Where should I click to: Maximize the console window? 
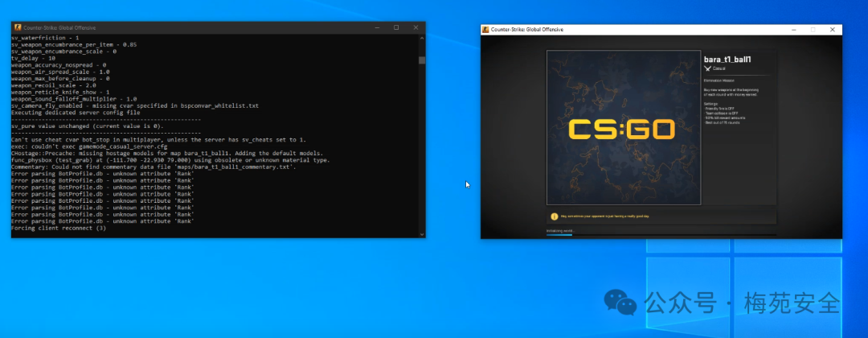tap(396, 27)
